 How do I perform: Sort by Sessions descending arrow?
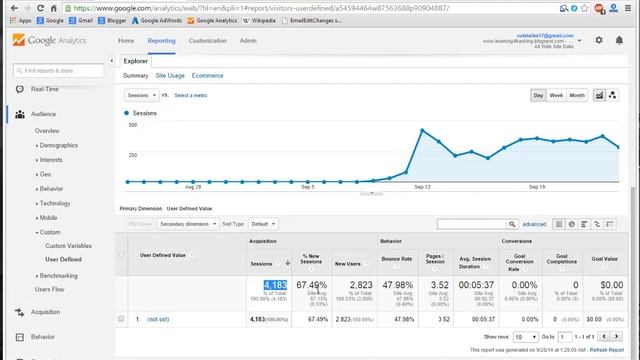pyautogui.click(x=288, y=263)
